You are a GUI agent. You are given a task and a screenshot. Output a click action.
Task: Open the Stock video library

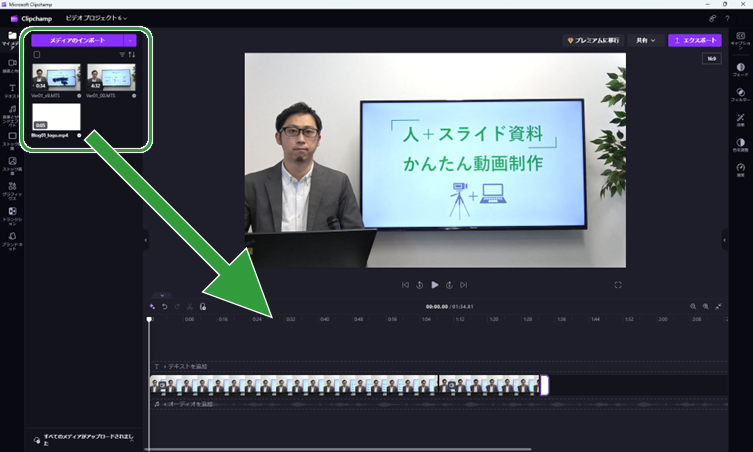pyautogui.click(x=12, y=141)
